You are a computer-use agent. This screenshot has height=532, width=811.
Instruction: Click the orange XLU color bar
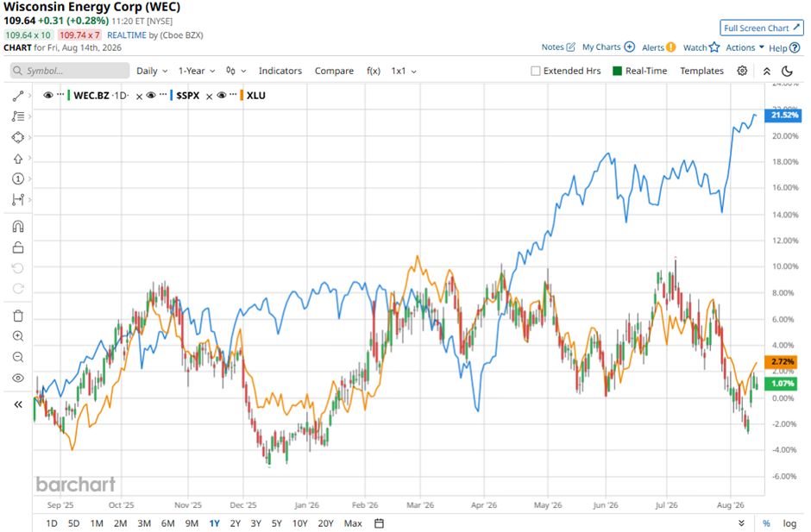[x=242, y=95]
